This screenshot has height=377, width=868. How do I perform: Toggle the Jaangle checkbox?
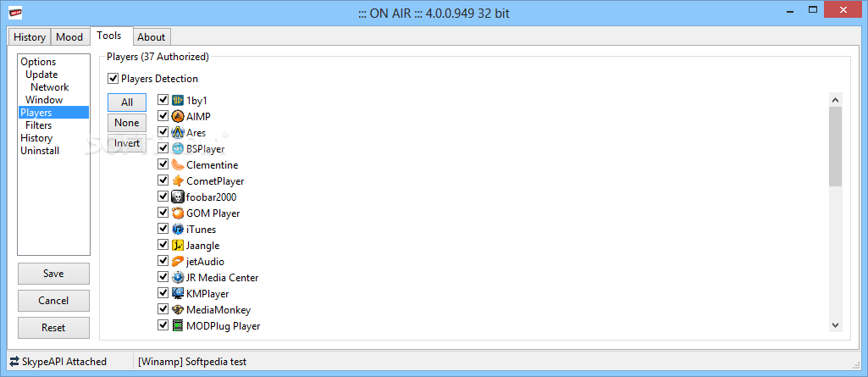(x=163, y=245)
